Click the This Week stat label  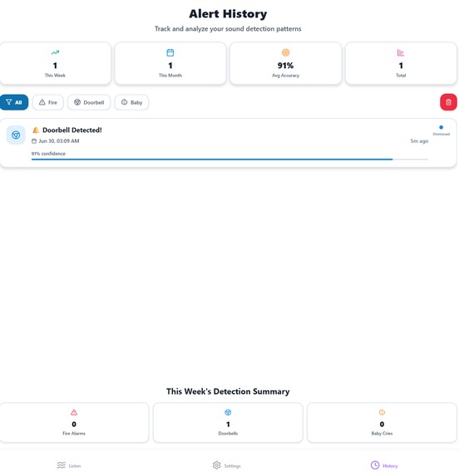(55, 76)
